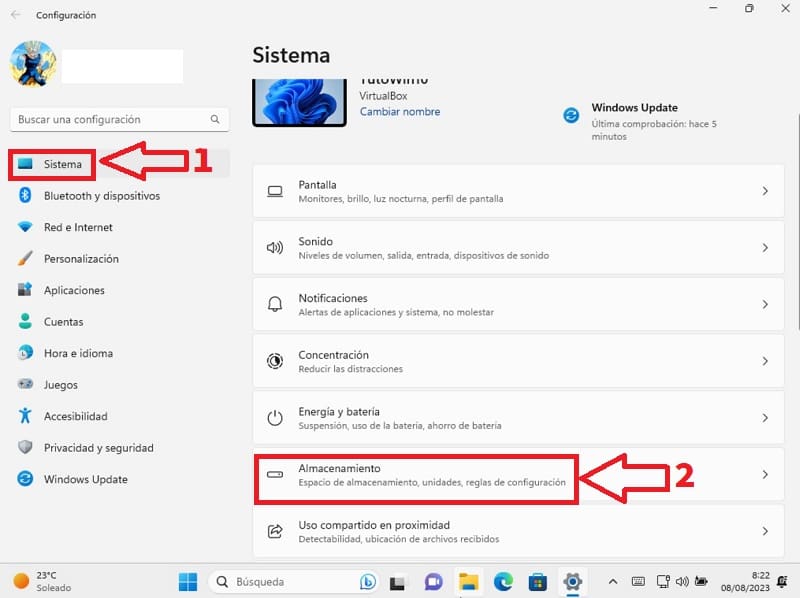Click the Energía y batería power icon
800x598 pixels.
pyautogui.click(x=275, y=418)
